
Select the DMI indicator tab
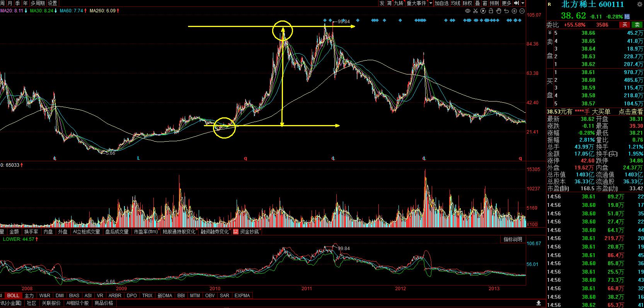click(60, 296)
